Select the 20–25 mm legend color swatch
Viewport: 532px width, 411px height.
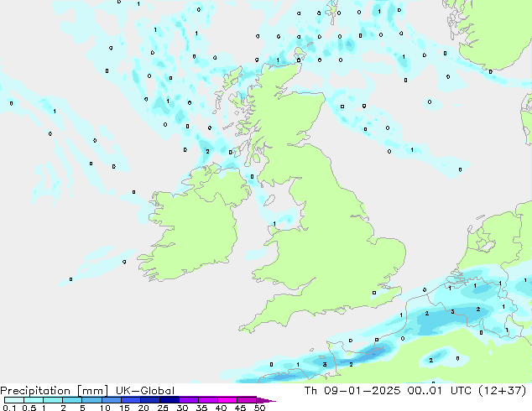point(150,400)
